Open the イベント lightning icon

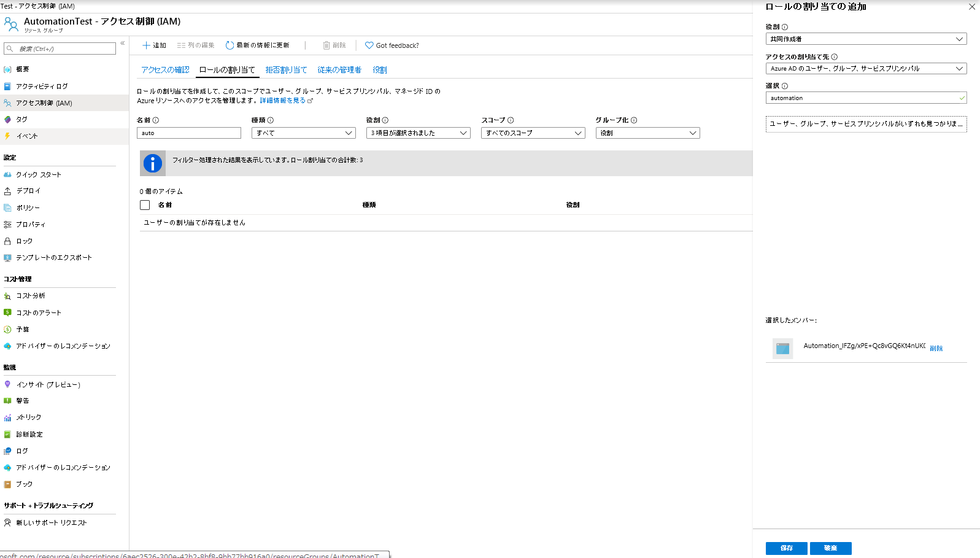7,136
